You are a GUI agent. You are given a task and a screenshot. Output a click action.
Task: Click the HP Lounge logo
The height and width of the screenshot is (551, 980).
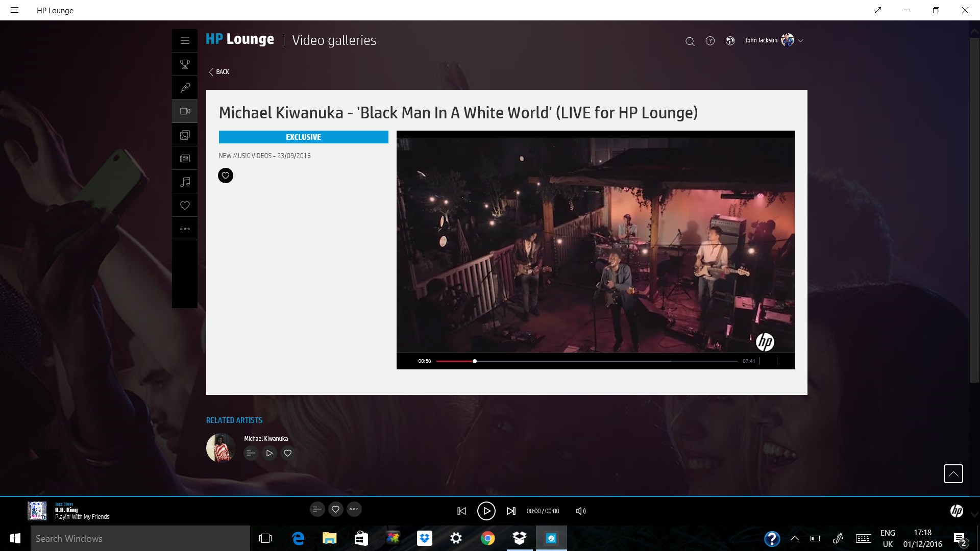pos(240,39)
